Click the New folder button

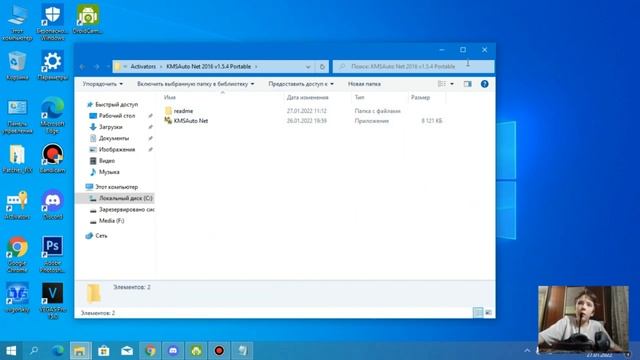(x=364, y=84)
